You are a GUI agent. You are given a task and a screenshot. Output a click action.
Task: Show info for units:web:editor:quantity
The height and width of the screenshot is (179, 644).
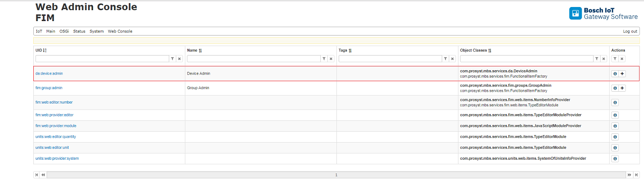615,137
